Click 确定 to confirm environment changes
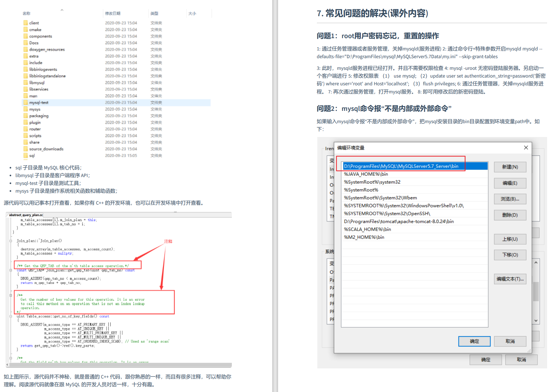The image size is (550, 392). [x=474, y=341]
